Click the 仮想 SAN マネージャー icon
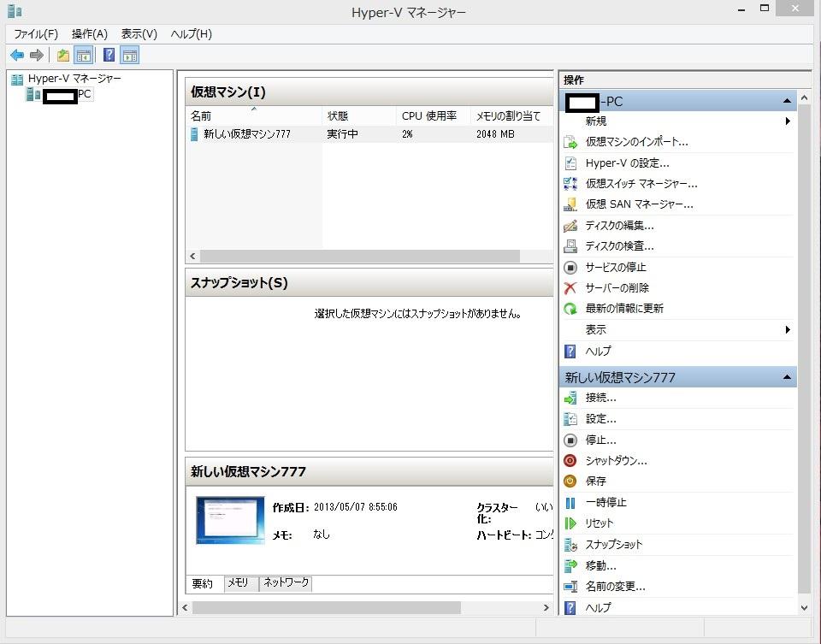Viewport: 821px width, 644px height. point(570,204)
